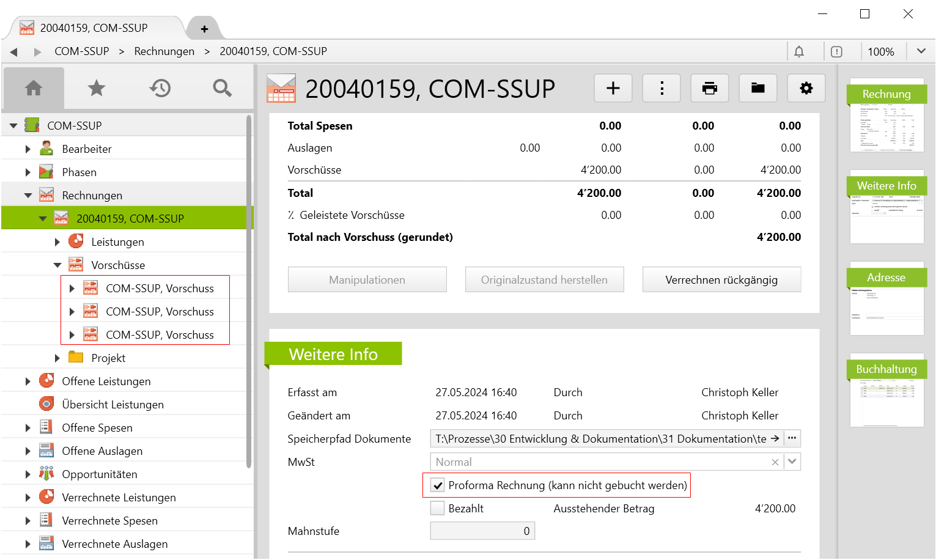Screen dimensions: 936x560
Task: Uncheck Proforma Rechnung checkbox
Action: 438,485
